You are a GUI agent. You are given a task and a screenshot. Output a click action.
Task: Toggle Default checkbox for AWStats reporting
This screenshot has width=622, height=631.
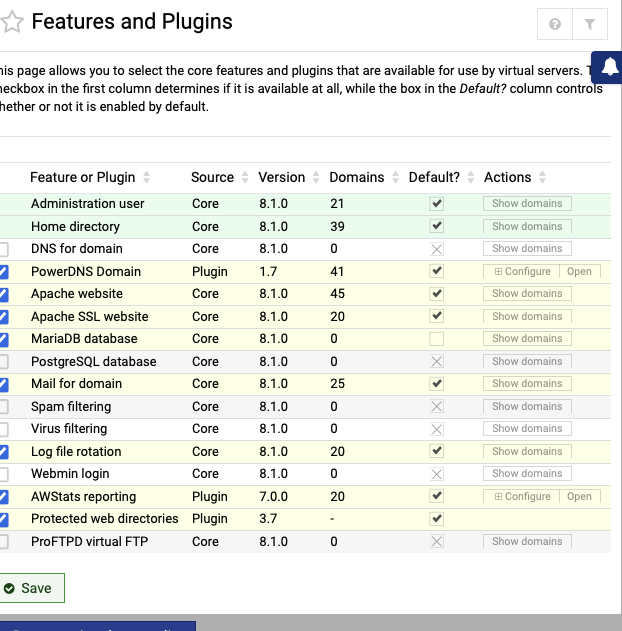pyautogui.click(x=437, y=496)
